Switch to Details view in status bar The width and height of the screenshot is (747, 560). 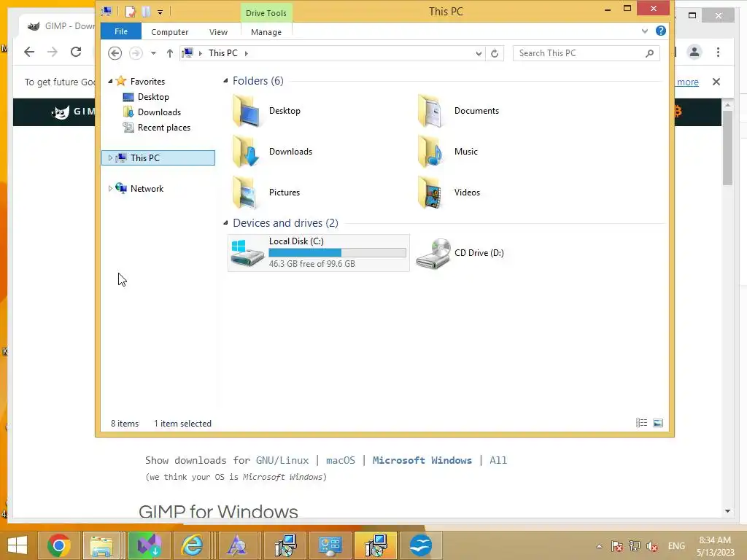click(642, 423)
